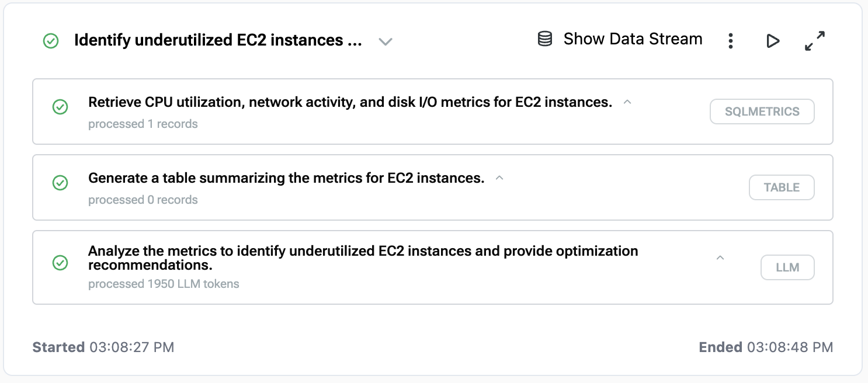868x383 pixels.
Task: Collapse the Analyze the metrics step chevron
Action: coord(720,257)
